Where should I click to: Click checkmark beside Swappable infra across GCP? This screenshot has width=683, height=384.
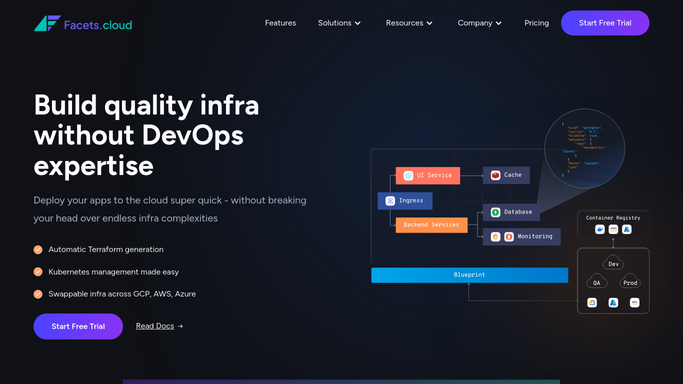pos(38,294)
